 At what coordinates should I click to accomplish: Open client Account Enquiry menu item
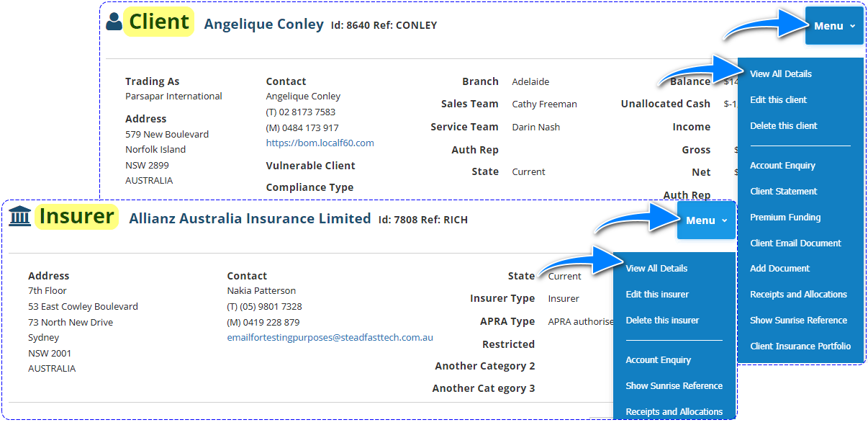coord(782,165)
